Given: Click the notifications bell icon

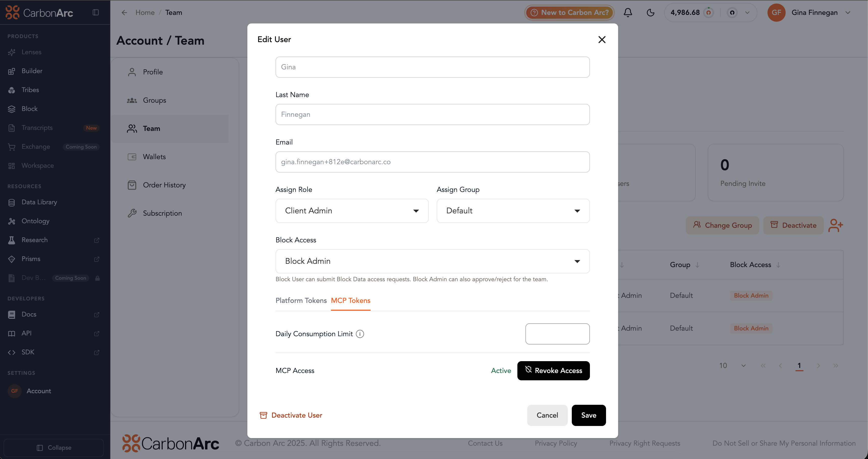Looking at the screenshot, I should point(628,12).
